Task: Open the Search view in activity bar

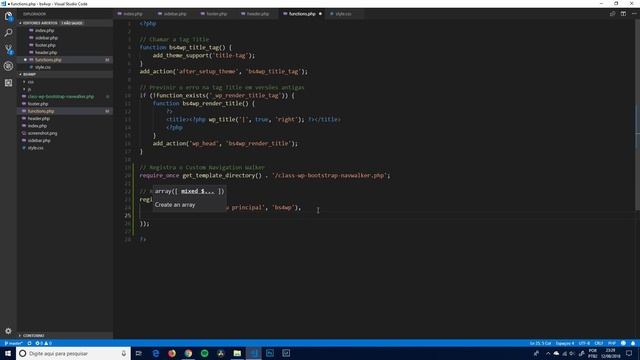Action: (8, 33)
